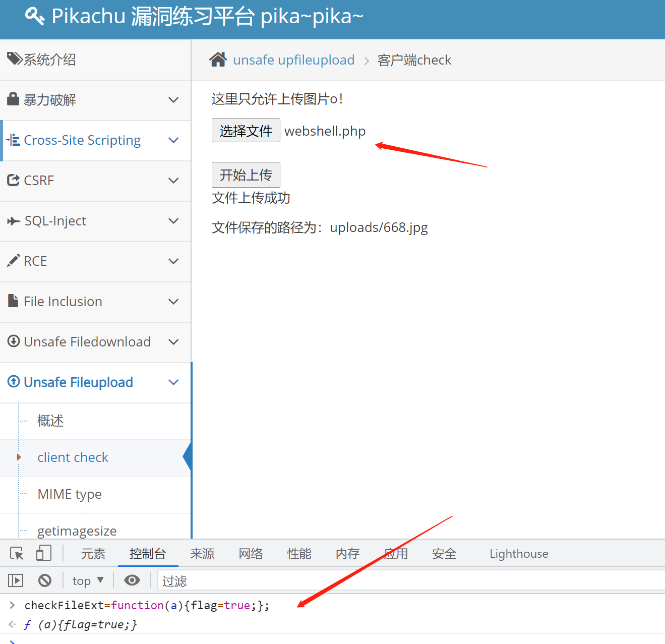The height and width of the screenshot is (644, 665).
Task: Click the key logo icon in header
Action: click(x=35, y=16)
